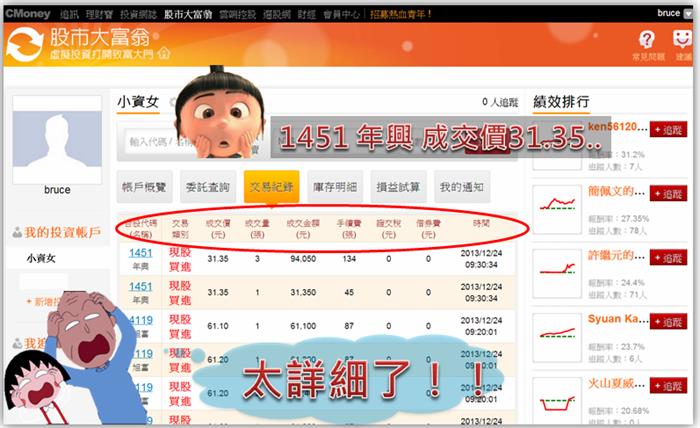Open the Syuan Ka ranking profile link
Screen dimensions: 700x428
[x=617, y=319]
